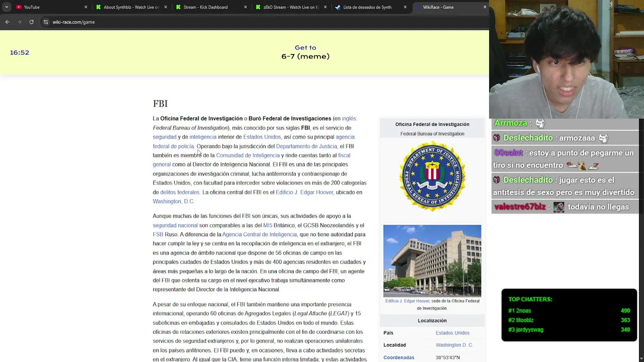644x362 pixels.
Task: Click the site information icon in address bar
Action: 46,22
